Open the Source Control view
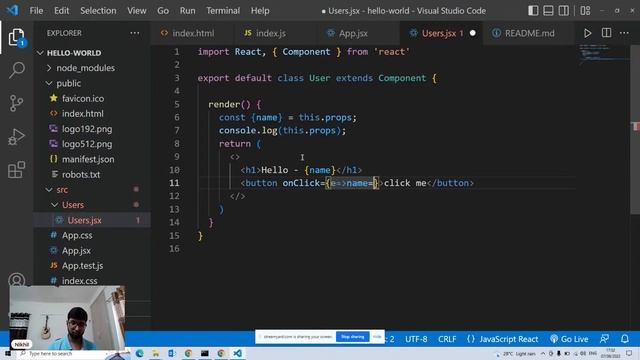 pyautogui.click(x=16, y=103)
